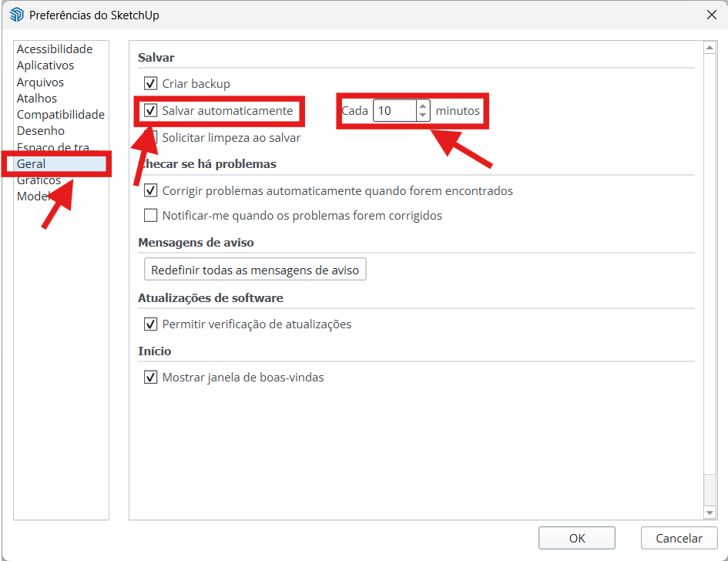Confirm preferences with the OK button
Image resolution: width=728 pixels, height=561 pixels.
[576, 538]
